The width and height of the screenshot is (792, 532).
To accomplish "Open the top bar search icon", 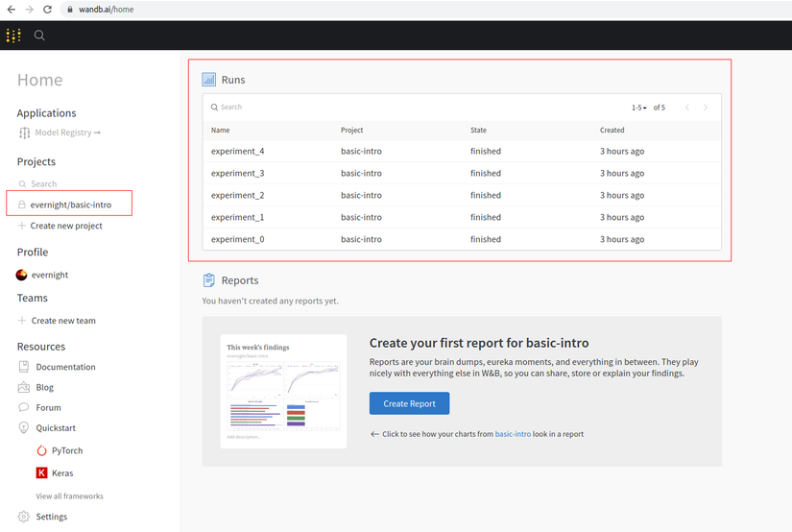I will [x=39, y=36].
